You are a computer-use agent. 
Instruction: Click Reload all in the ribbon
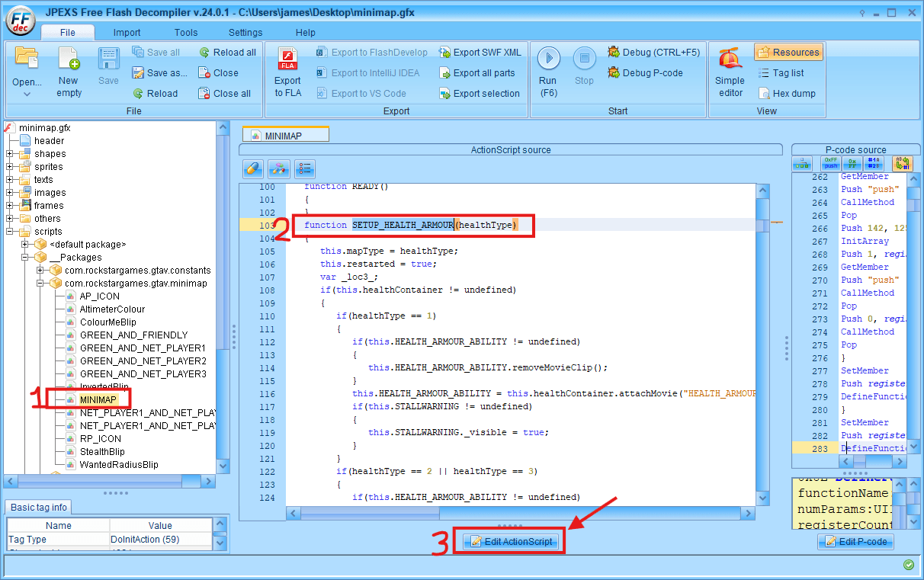[x=227, y=53]
